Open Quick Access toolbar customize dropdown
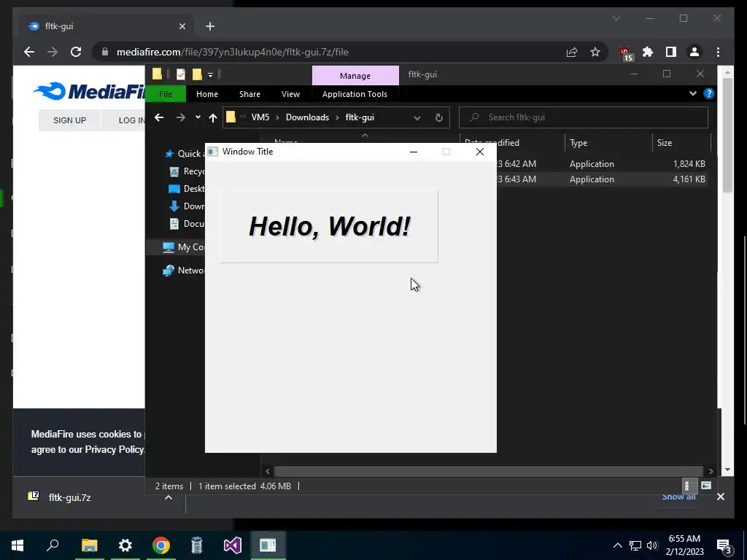 click(x=210, y=75)
